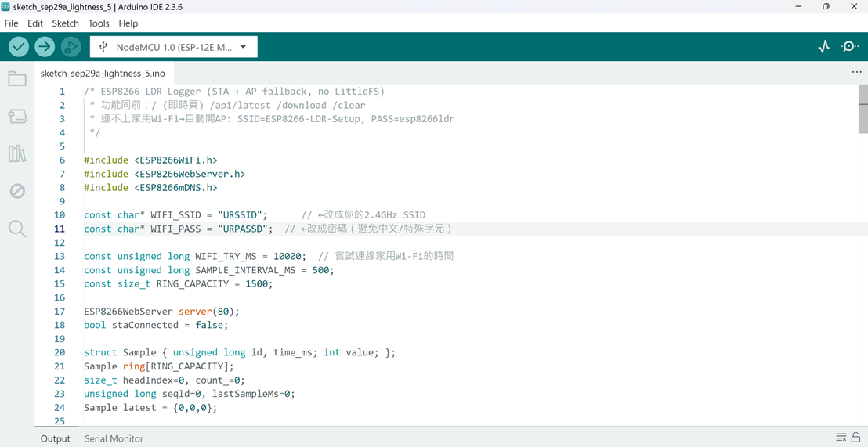868x447 pixels.
Task: Open the Library Manager sidebar icon
Action: coord(17,153)
